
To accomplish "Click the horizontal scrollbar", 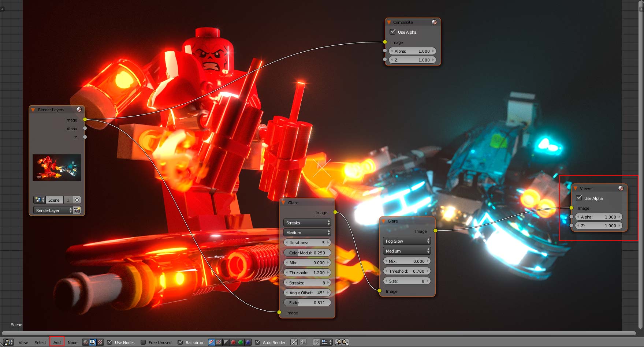I will point(319,333).
